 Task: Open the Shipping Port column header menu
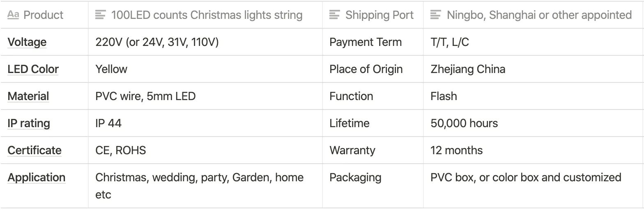point(373,15)
